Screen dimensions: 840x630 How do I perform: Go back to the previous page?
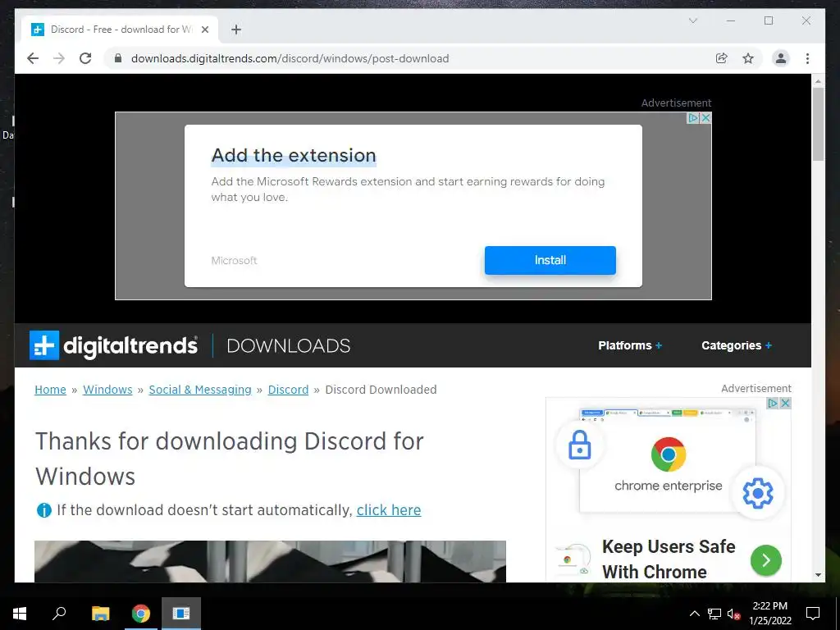[x=33, y=58]
